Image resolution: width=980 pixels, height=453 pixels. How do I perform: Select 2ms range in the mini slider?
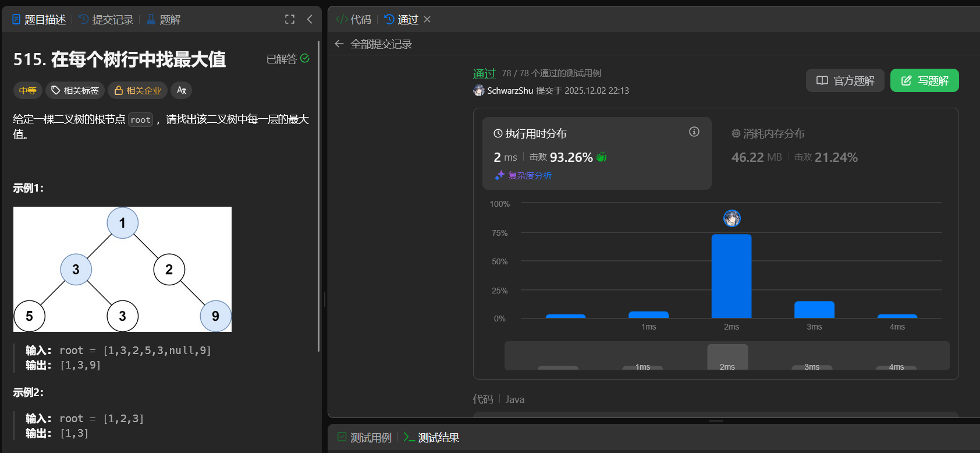[727, 357]
